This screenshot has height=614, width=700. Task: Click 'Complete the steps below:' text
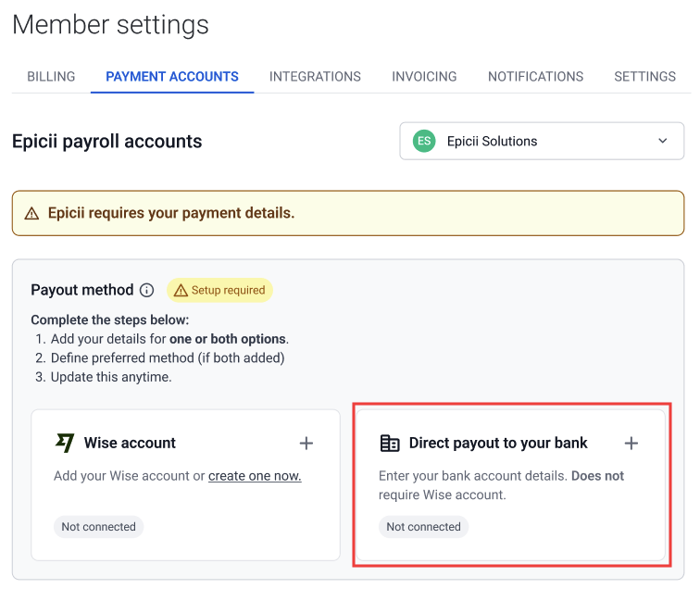(x=110, y=320)
